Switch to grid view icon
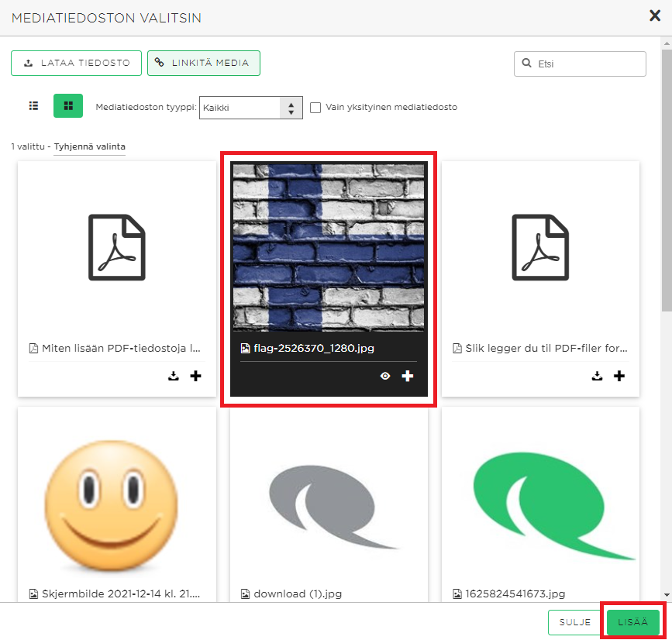Image resolution: width=672 pixels, height=640 pixels. click(68, 106)
